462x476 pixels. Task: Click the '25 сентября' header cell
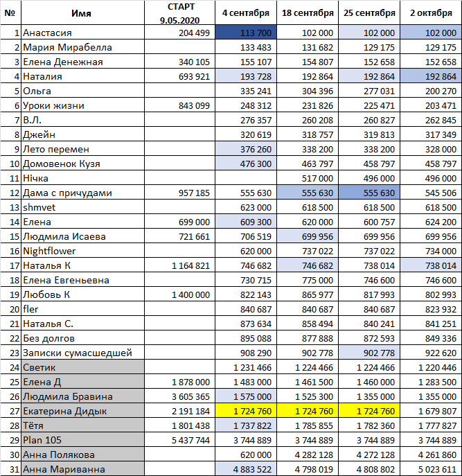[x=369, y=12]
